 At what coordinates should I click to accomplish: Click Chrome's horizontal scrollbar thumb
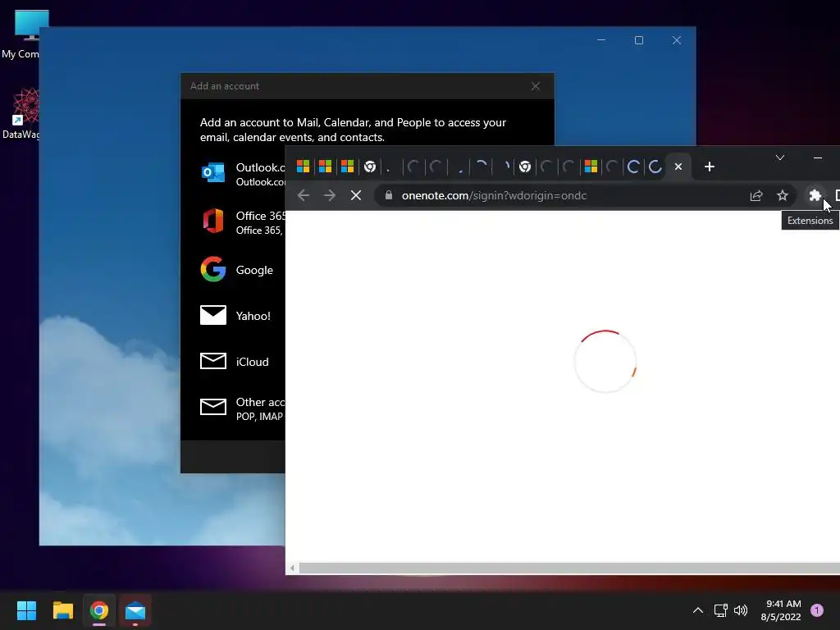[569, 568]
